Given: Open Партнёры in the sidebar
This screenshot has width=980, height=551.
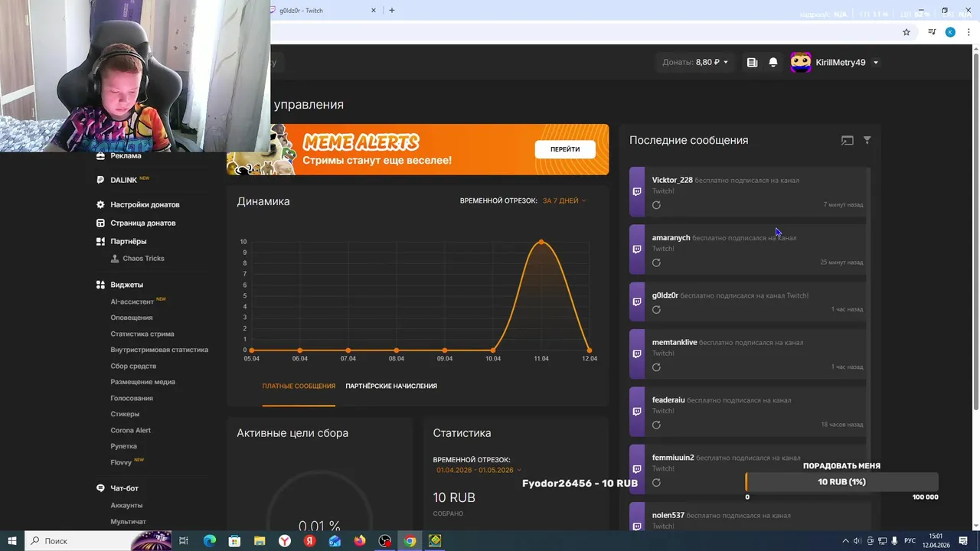Looking at the screenshot, I should pyautogui.click(x=128, y=241).
